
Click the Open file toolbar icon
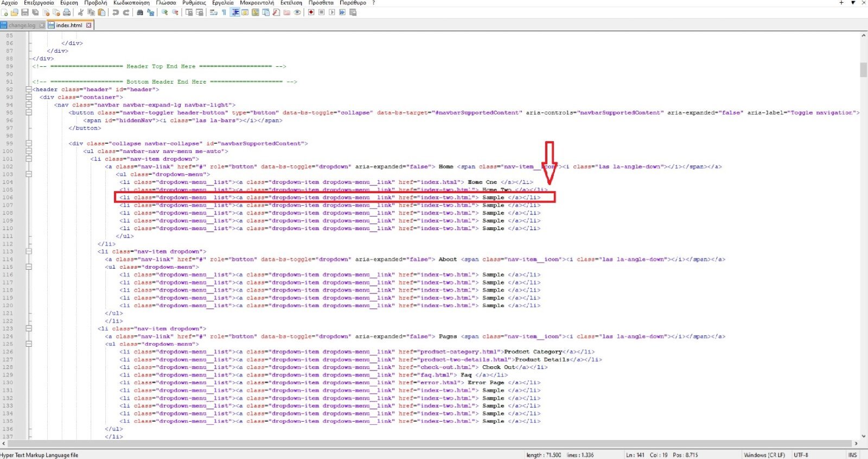pyautogui.click(x=14, y=12)
